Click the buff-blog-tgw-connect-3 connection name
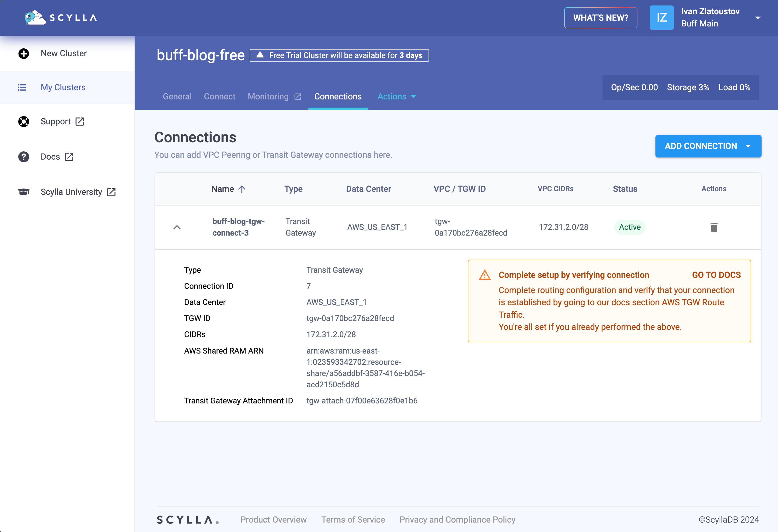Viewport: 778px width, 532px height. pos(238,227)
